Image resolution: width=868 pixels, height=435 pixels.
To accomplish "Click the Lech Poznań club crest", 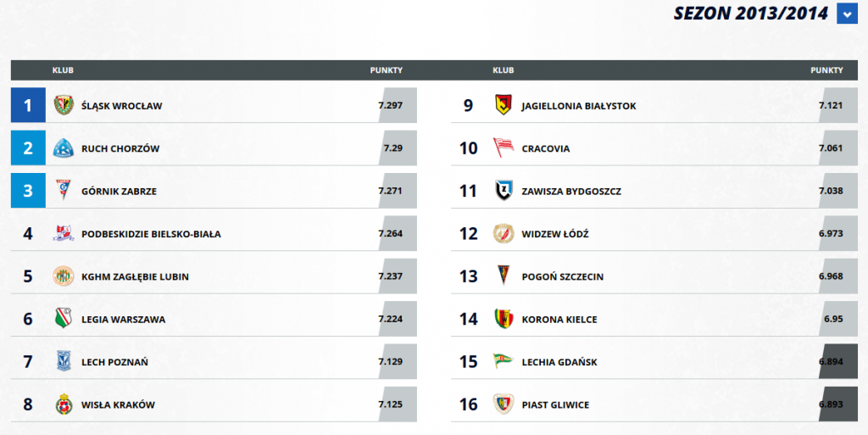I will click(x=64, y=362).
